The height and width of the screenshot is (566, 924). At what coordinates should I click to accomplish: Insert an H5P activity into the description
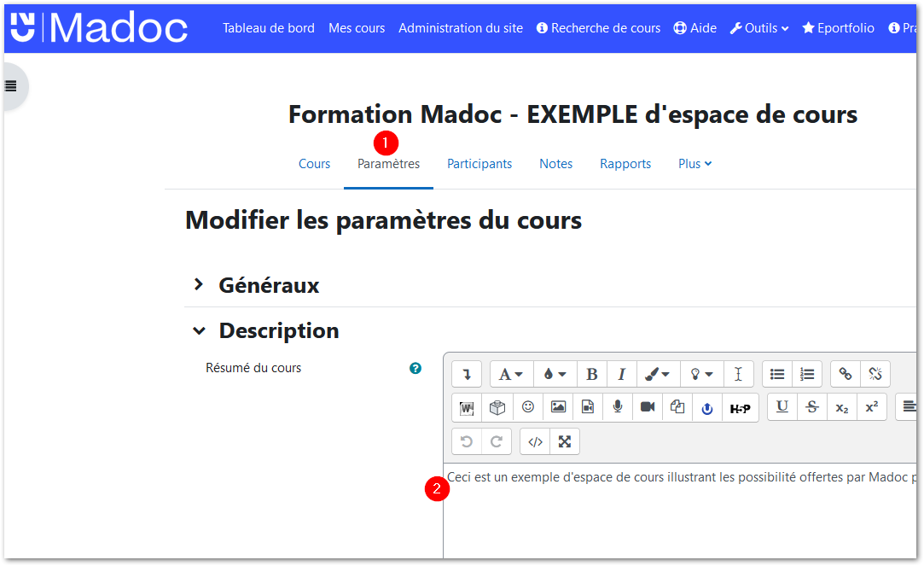click(739, 407)
